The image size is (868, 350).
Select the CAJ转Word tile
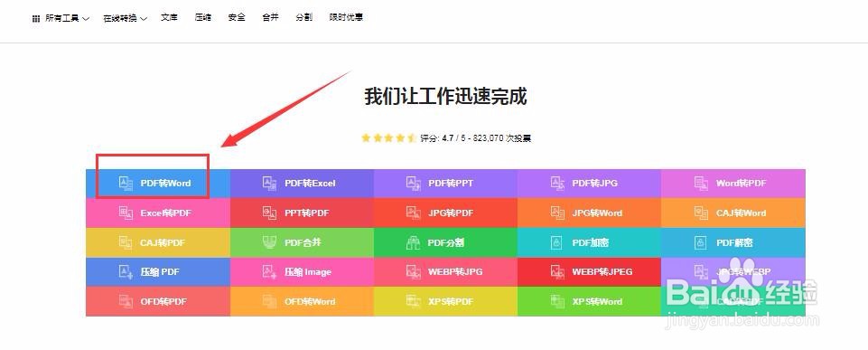(733, 213)
